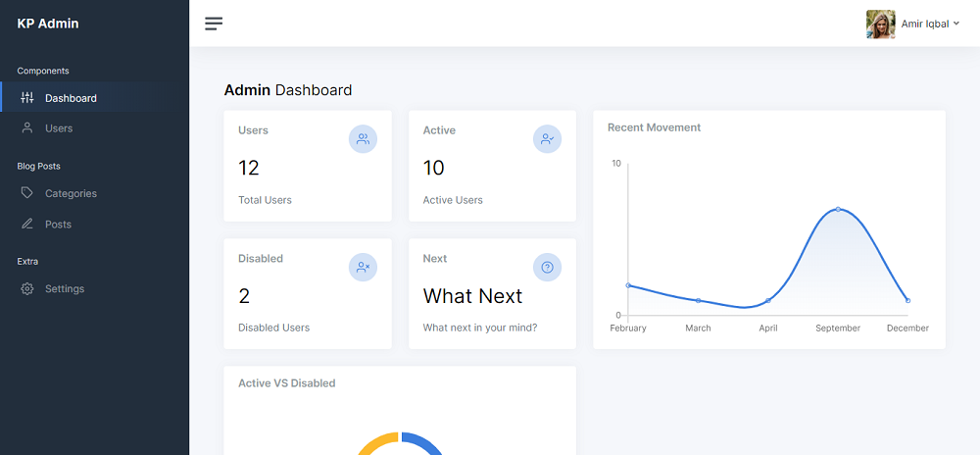Screen dimensions: 980x455
Task: Click the September peak point on chart
Action: click(838, 210)
